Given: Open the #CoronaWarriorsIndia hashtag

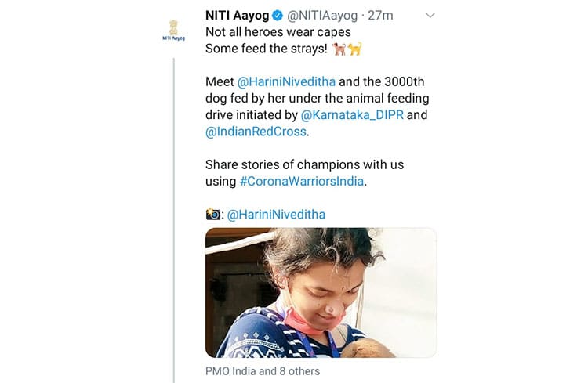Looking at the screenshot, I should [x=301, y=181].
